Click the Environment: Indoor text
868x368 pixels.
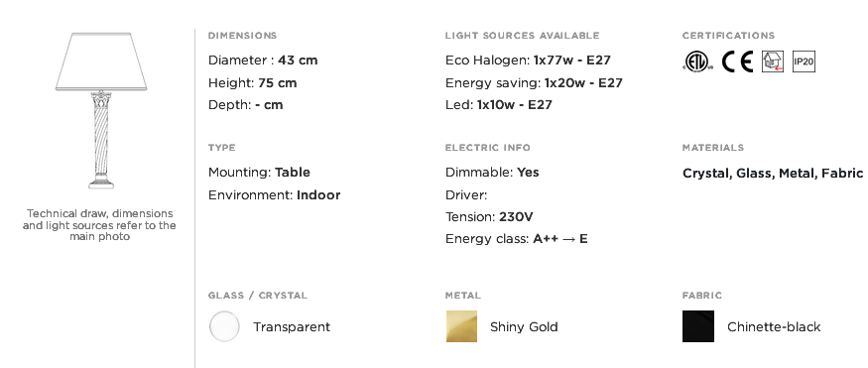(274, 195)
